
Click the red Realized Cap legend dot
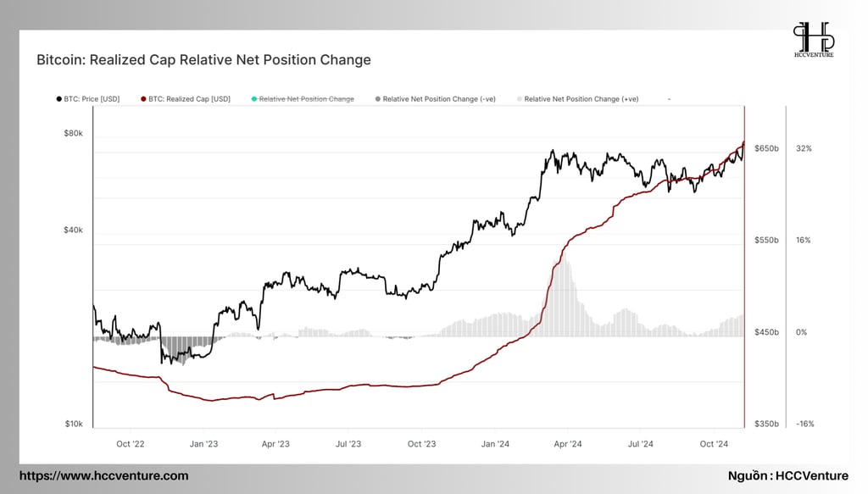pyautogui.click(x=143, y=99)
